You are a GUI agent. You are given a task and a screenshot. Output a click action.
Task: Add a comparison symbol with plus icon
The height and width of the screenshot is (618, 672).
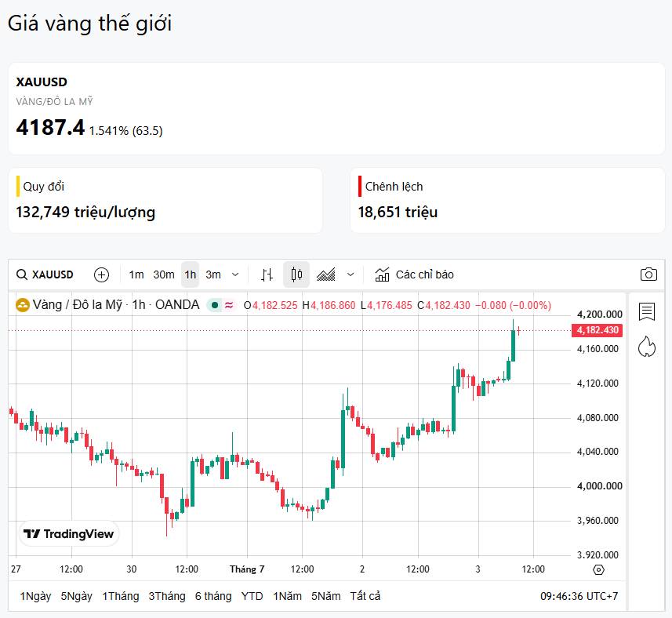(102, 274)
